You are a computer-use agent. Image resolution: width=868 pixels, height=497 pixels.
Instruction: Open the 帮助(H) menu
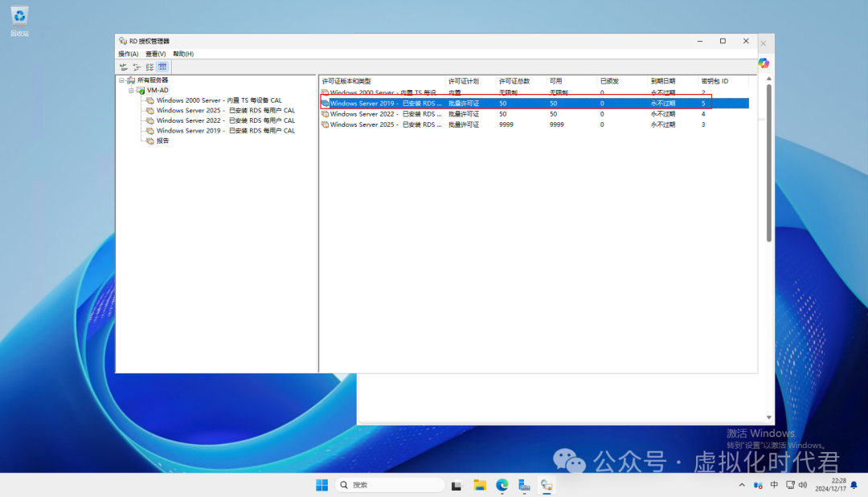click(183, 54)
